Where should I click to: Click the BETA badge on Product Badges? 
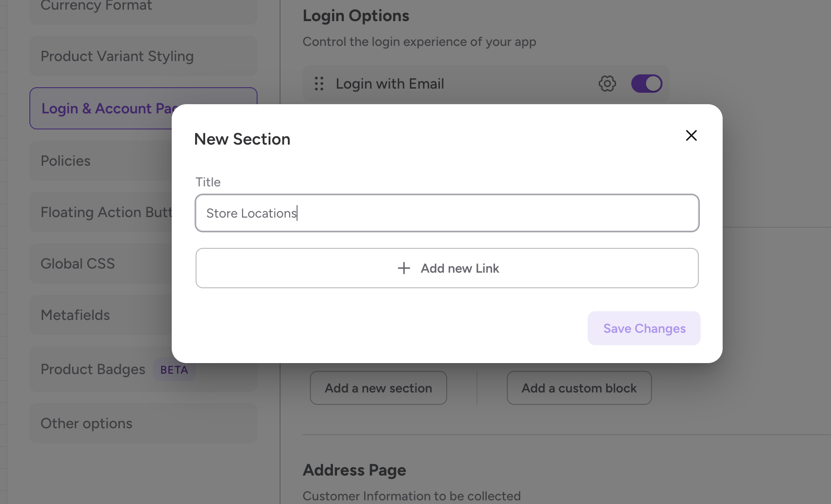click(x=174, y=370)
